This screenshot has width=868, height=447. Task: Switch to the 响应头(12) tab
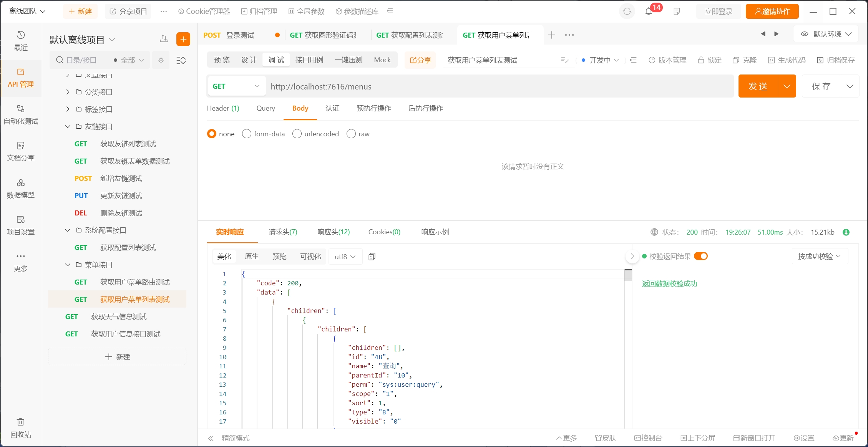(334, 232)
